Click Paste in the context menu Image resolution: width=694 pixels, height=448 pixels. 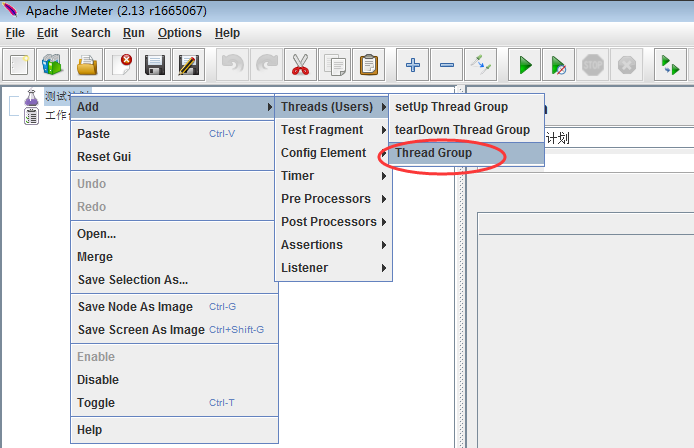[x=174, y=134]
